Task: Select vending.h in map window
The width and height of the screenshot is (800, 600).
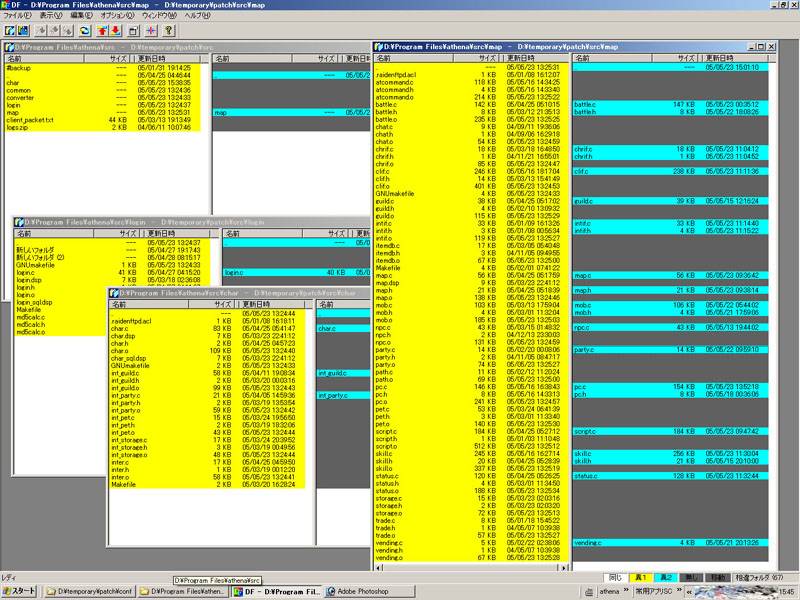Action: tap(472, 550)
